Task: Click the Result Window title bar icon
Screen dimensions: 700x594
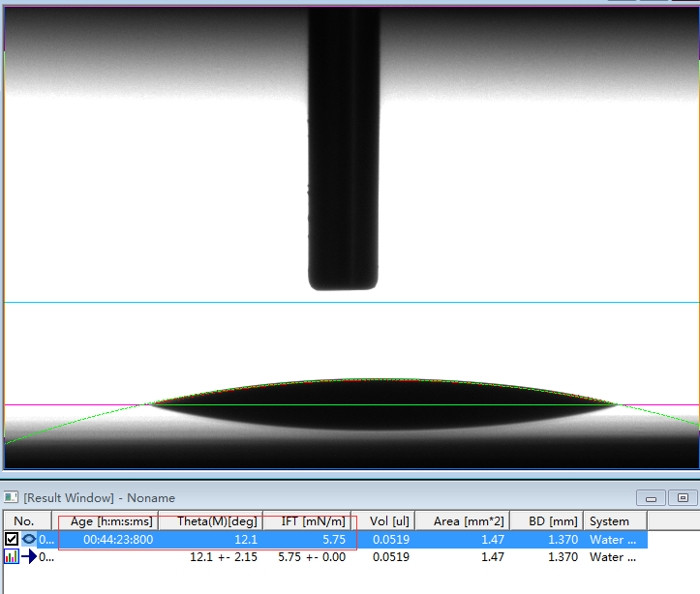Action: (11, 497)
